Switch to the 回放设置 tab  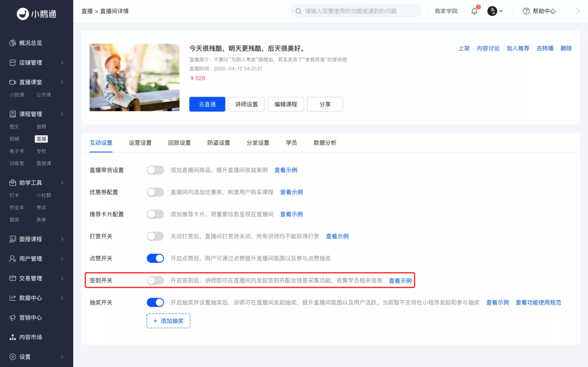(179, 143)
